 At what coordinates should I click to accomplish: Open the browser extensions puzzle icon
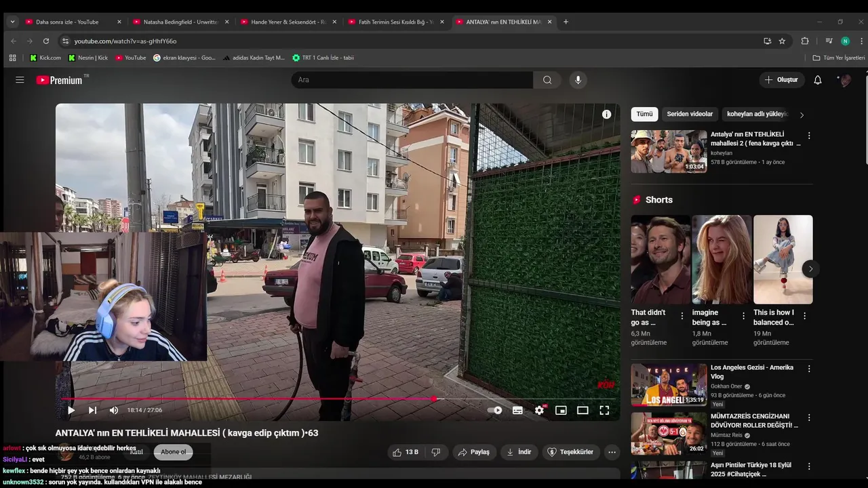pyautogui.click(x=805, y=41)
